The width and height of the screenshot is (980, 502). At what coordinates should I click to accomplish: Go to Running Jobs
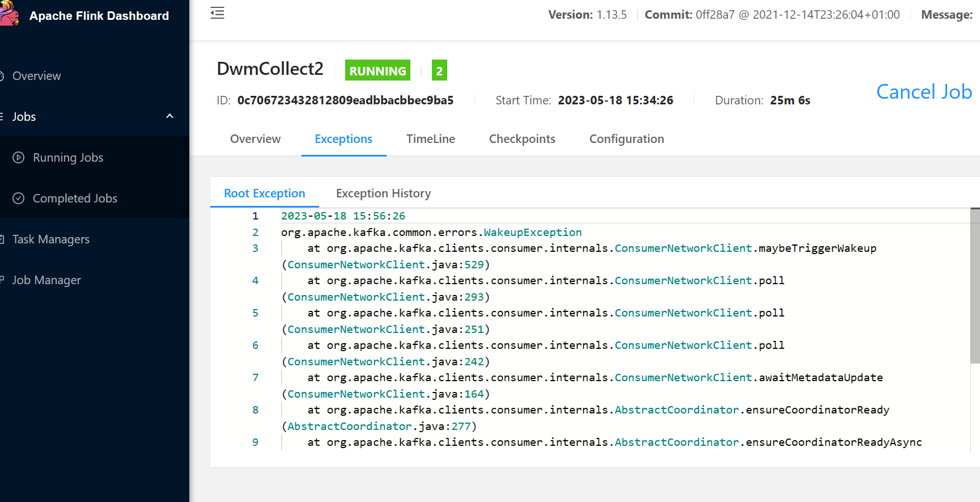point(68,158)
